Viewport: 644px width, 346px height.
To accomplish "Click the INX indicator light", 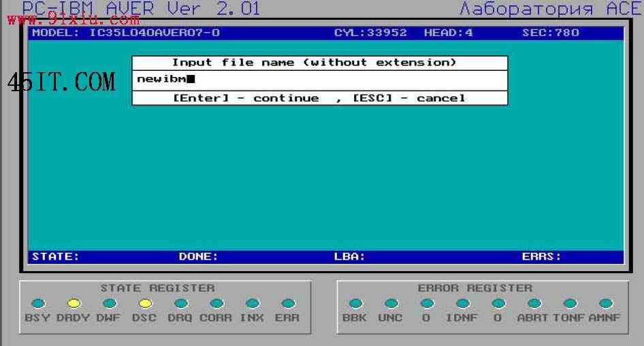I will (252, 303).
